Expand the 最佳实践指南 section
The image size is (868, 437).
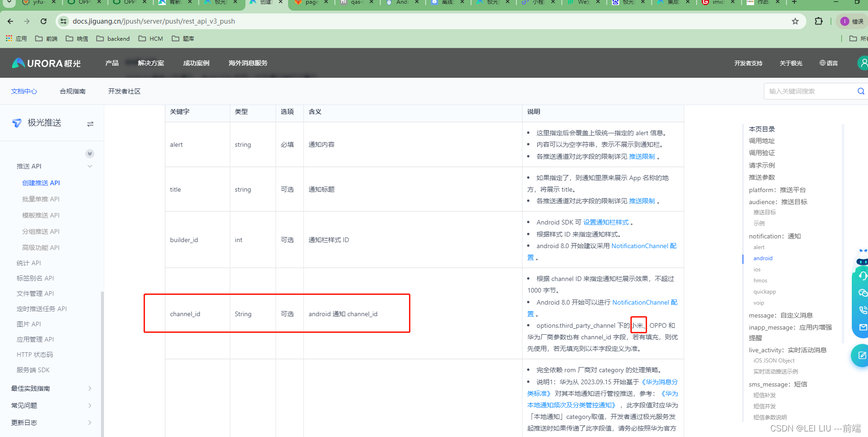tap(90, 388)
